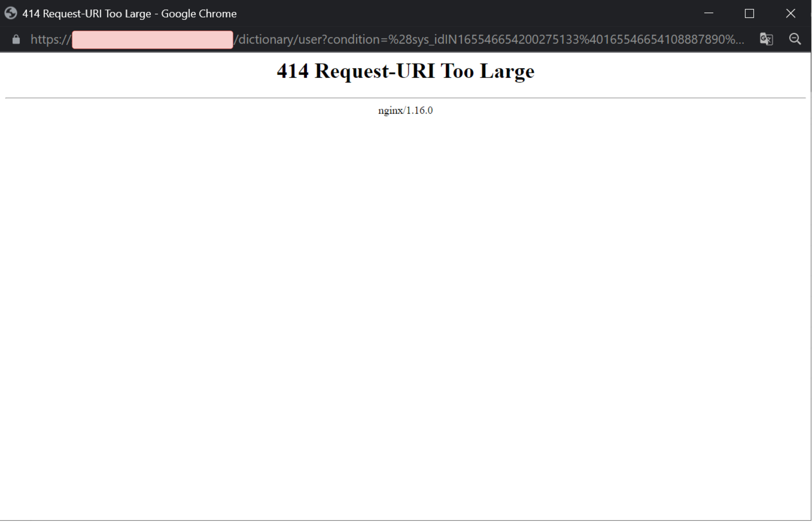Minimize the Chrome popup window
This screenshot has height=522, width=812.
[708, 14]
